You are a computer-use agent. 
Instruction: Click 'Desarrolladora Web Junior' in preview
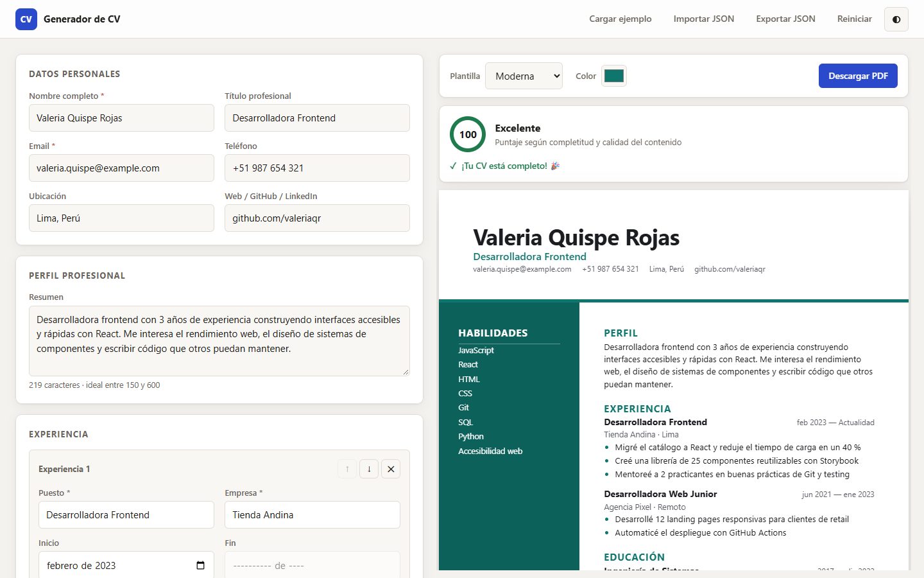[x=660, y=494]
